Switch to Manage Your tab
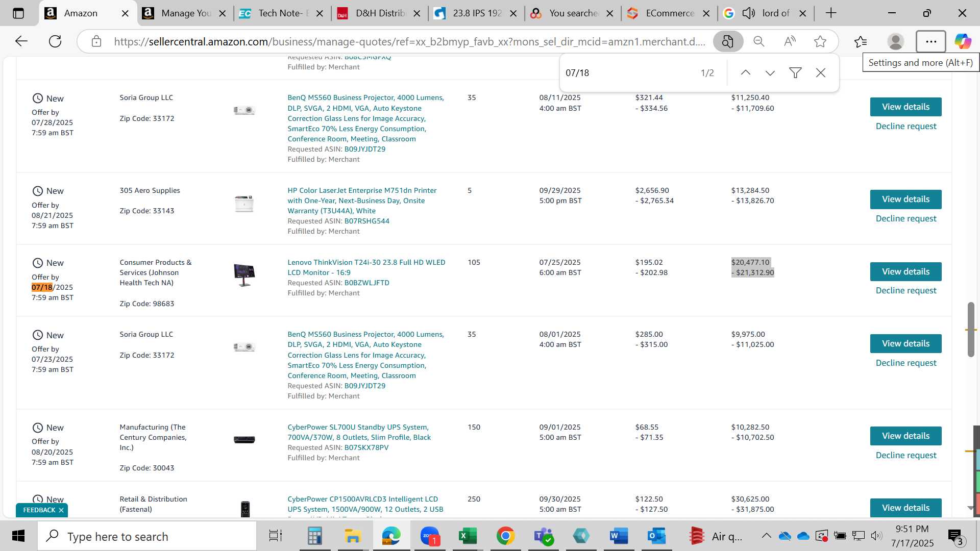The image size is (980, 551). (186, 13)
